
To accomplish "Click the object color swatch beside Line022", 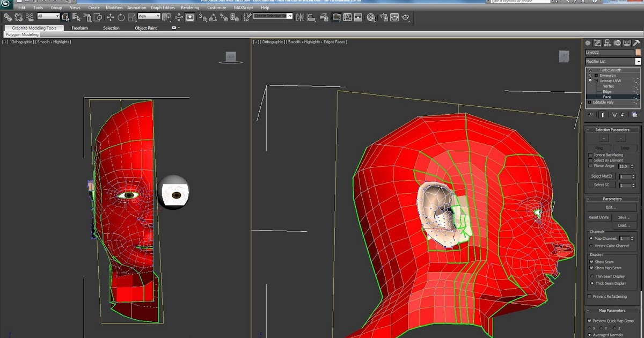I will click(638, 53).
